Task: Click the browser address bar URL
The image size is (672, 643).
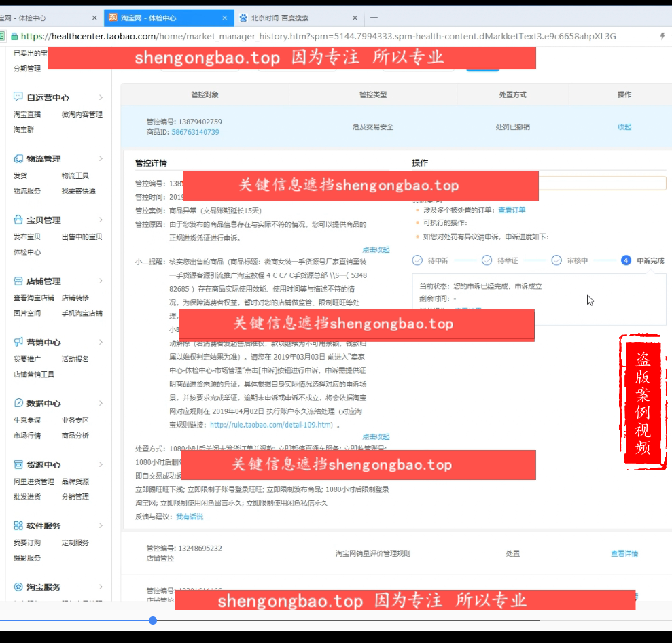Action: coord(318,37)
